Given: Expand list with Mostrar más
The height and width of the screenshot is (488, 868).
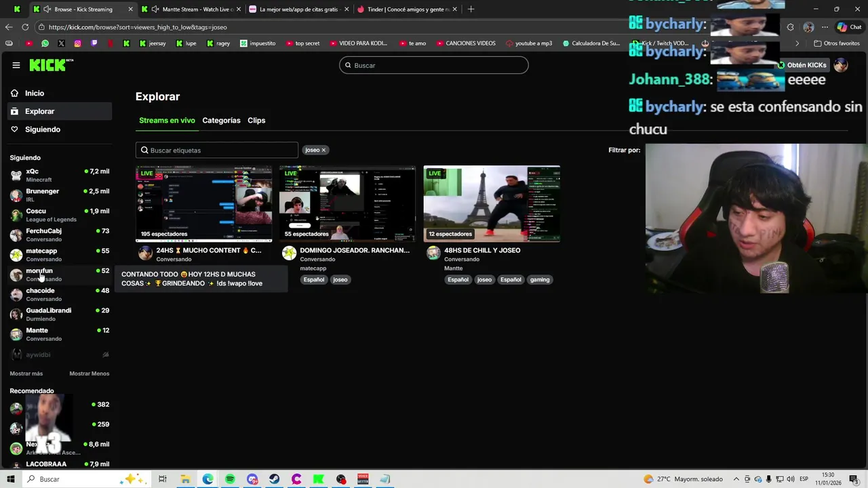Looking at the screenshot, I should (26, 373).
